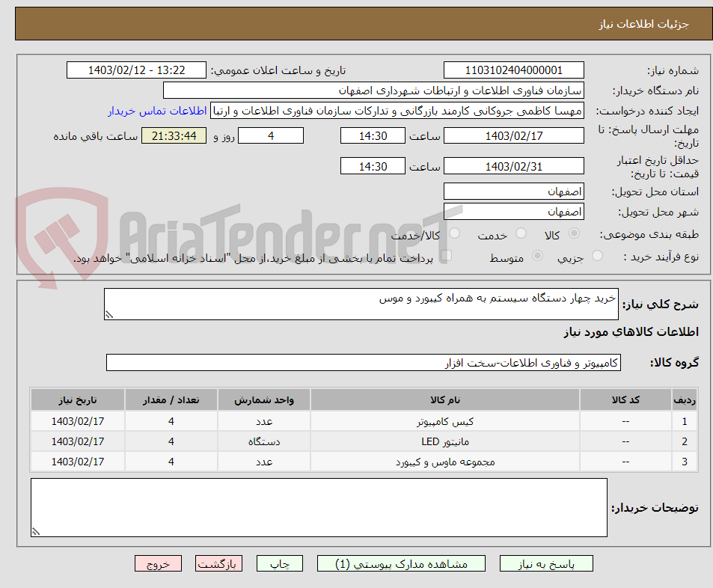Click the واحد شمارش column header

(x=264, y=399)
